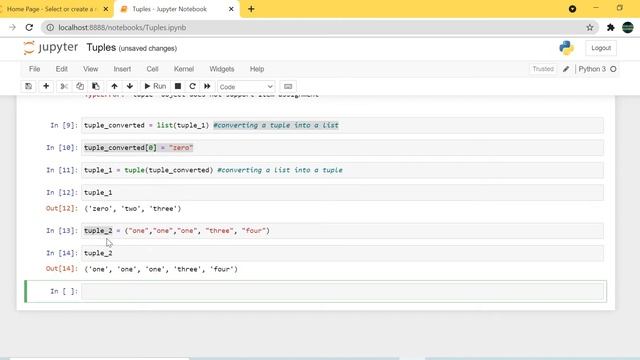The height and width of the screenshot is (360, 640).
Task: Click output text ('zero', 'two', 'three')
Action: [133, 209]
